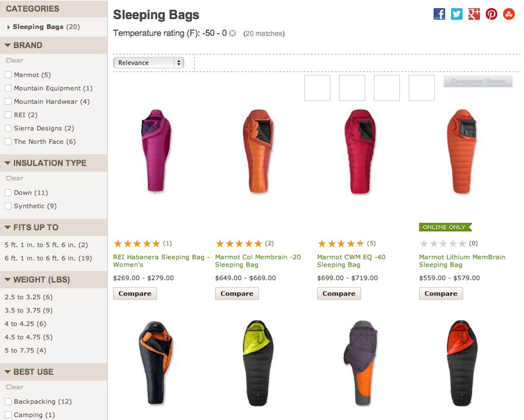
Task: Click the StumbleUpon share icon
Action: (509, 14)
